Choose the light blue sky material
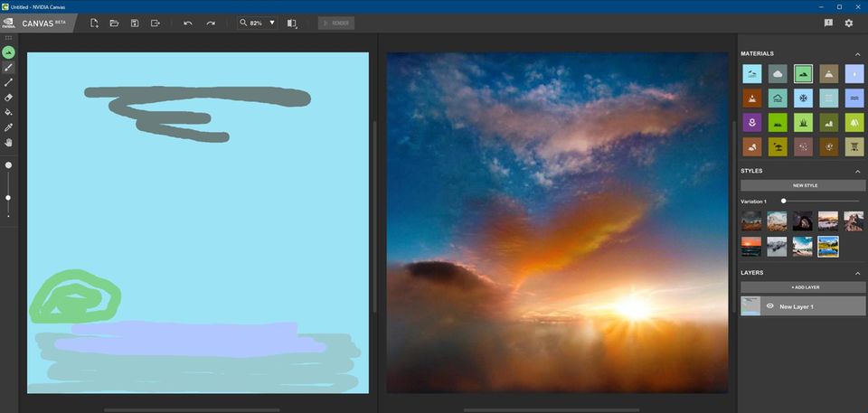This screenshot has height=413, width=868. (x=751, y=73)
